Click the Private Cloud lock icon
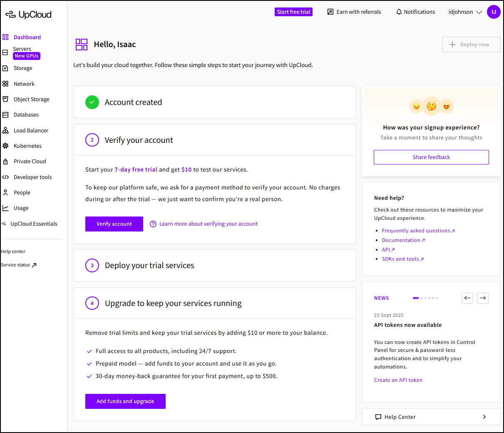504x433 pixels. click(x=5, y=162)
